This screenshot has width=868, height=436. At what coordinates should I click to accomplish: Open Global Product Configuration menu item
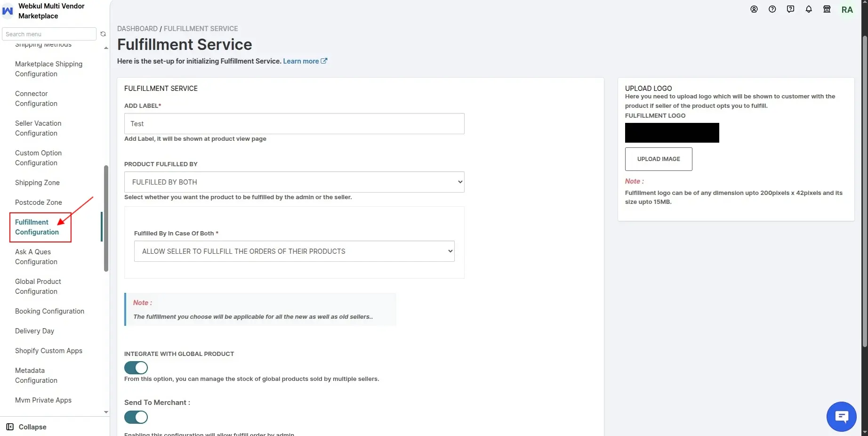[38, 286]
